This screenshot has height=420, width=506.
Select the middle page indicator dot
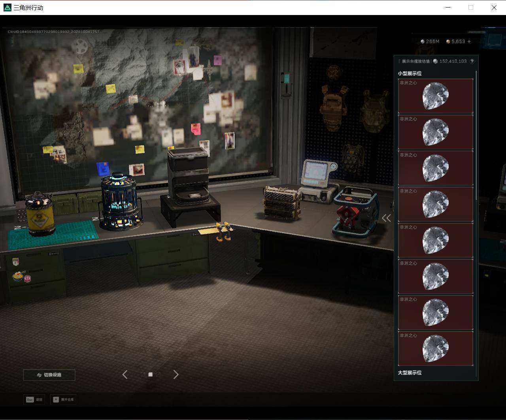point(150,375)
